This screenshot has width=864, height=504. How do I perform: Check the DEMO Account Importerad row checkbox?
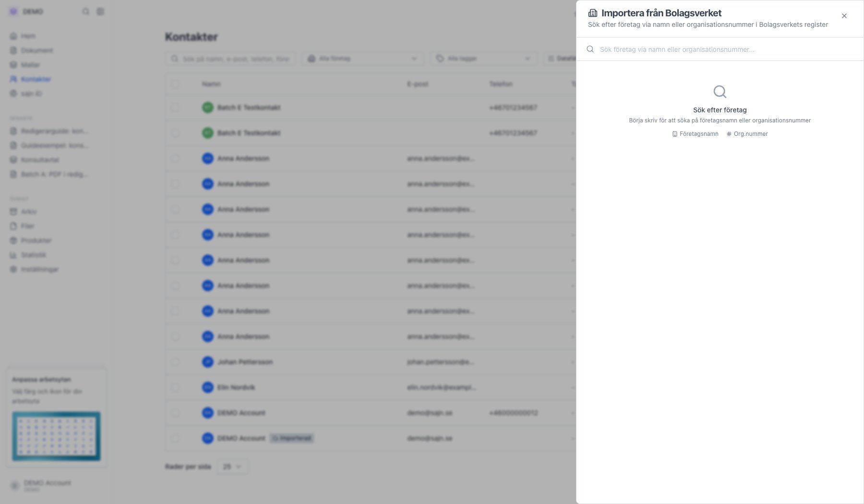coord(175,438)
